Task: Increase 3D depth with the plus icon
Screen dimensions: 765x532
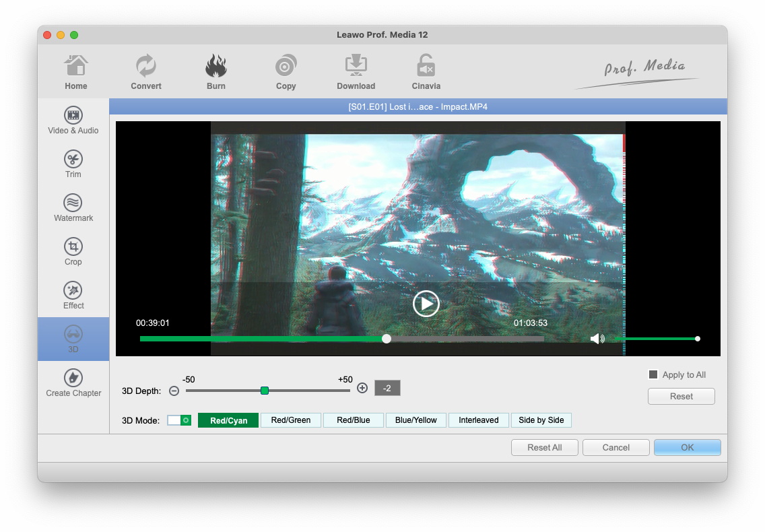Action: 362,388
